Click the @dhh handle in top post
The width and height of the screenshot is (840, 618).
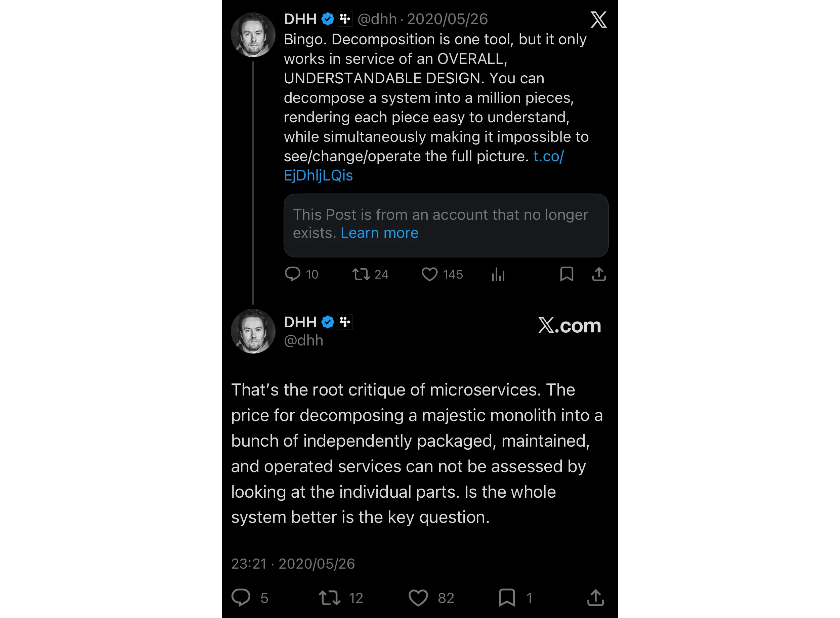(x=377, y=19)
